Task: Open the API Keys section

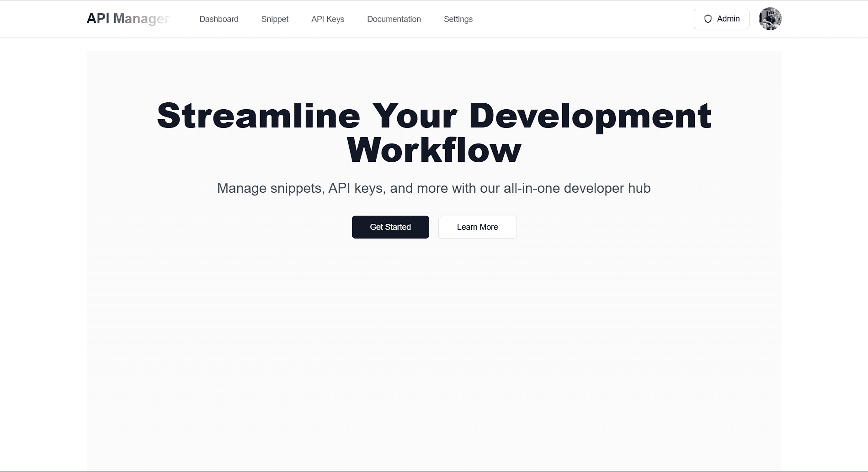Action: pyautogui.click(x=328, y=19)
